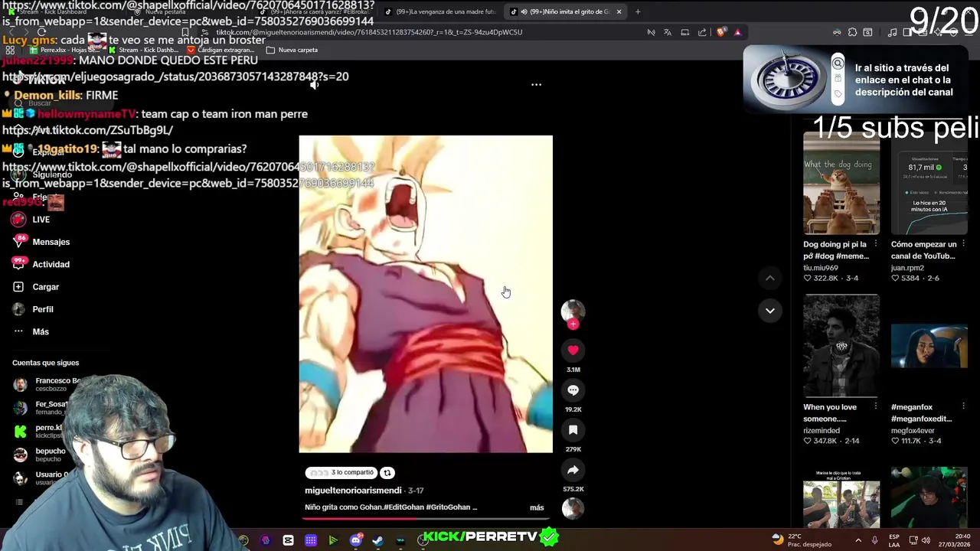
Task: Open migueltenorioarismendi's profile link
Action: point(353,491)
